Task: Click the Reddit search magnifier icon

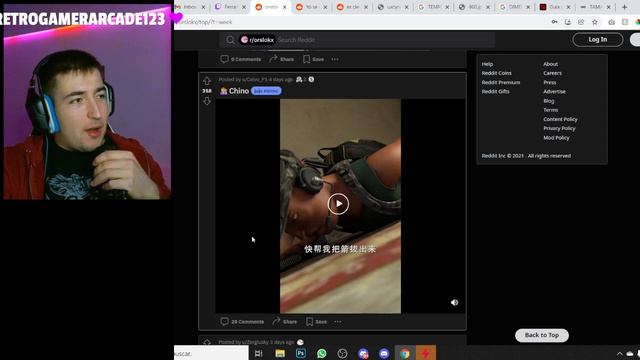Action: click(x=230, y=40)
